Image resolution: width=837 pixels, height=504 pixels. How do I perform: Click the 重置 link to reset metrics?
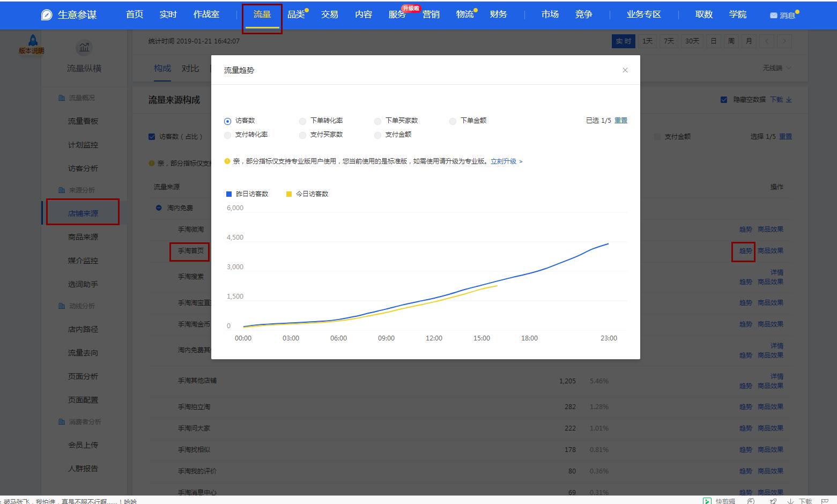620,121
